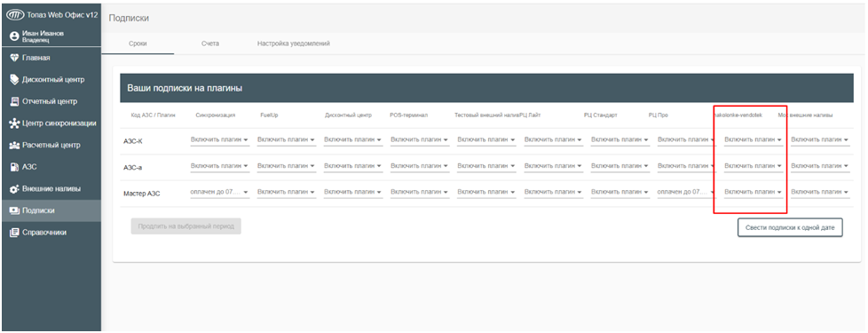Click the Ваши подписки на плагины heading

(x=185, y=88)
